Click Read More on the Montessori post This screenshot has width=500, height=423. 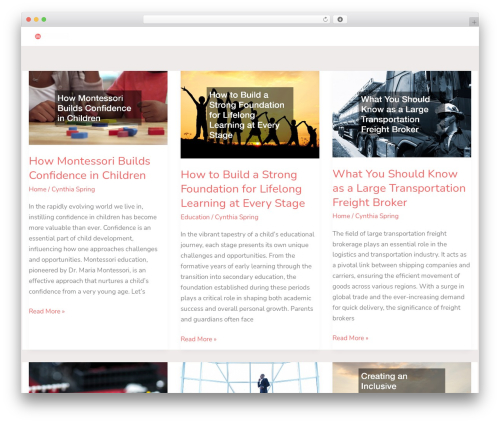pyautogui.click(x=47, y=311)
